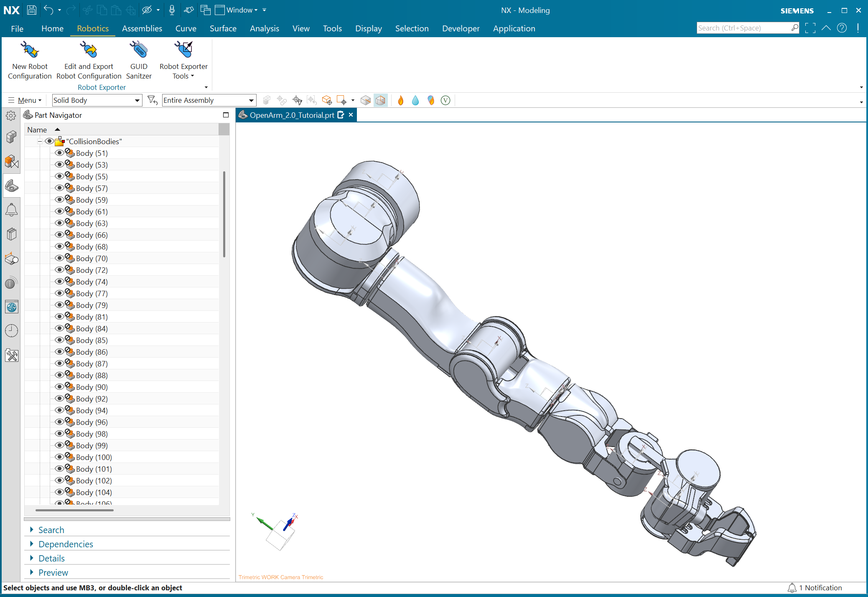Click the orange box with crosshair selection icon
Viewport: 868px width, 597px height.
click(x=327, y=100)
